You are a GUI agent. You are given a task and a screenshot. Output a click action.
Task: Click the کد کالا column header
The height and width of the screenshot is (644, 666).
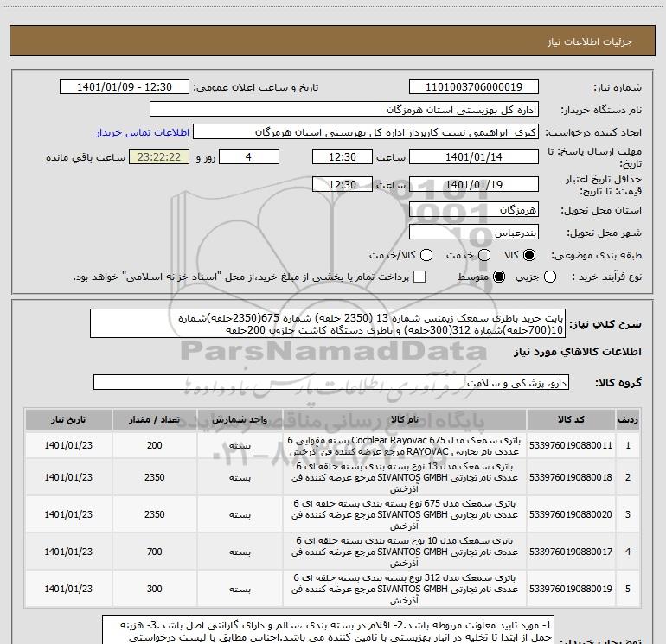[571, 419]
